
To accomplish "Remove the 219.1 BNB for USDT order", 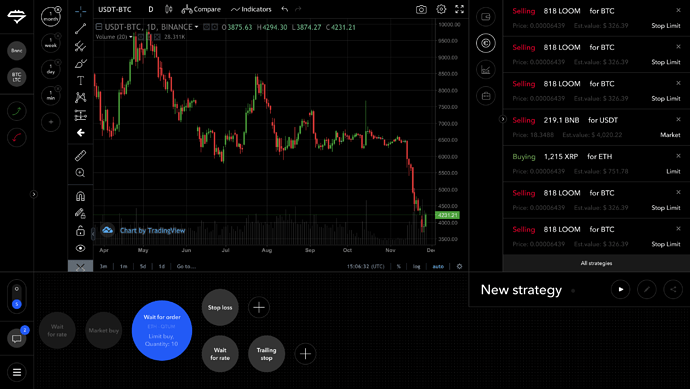I will click(x=678, y=119).
